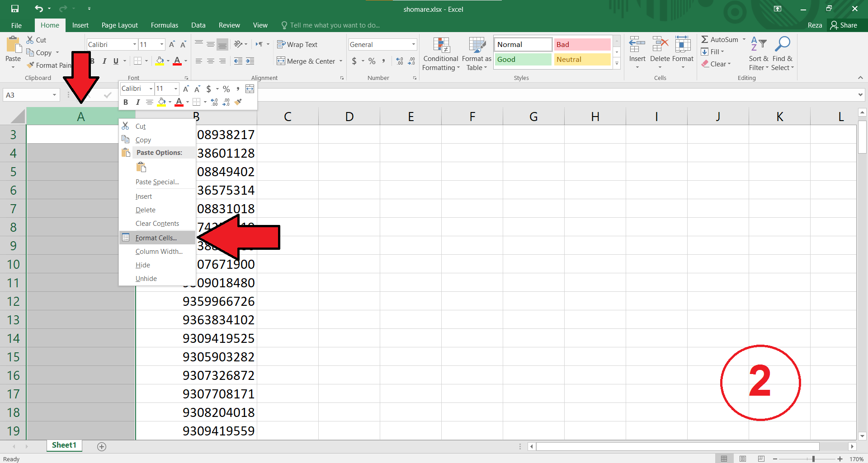Screen dimensions: 868x463
Task: Open the number format General dropdown
Action: (413, 44)
